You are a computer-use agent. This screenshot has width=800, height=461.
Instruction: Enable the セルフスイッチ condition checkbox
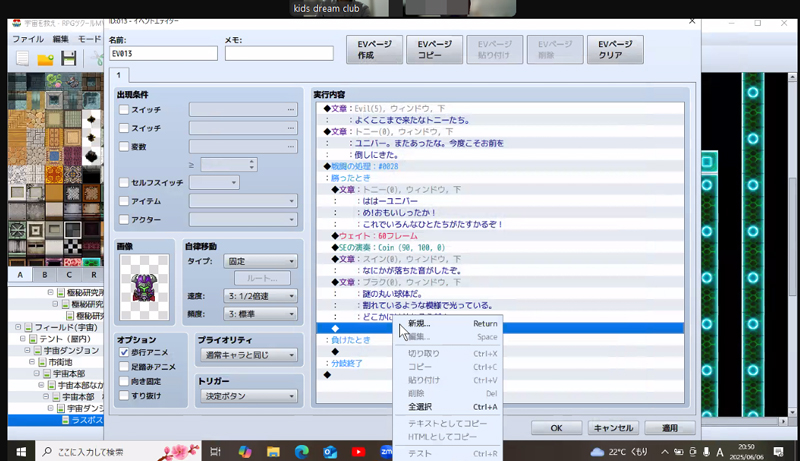(123, 183)
